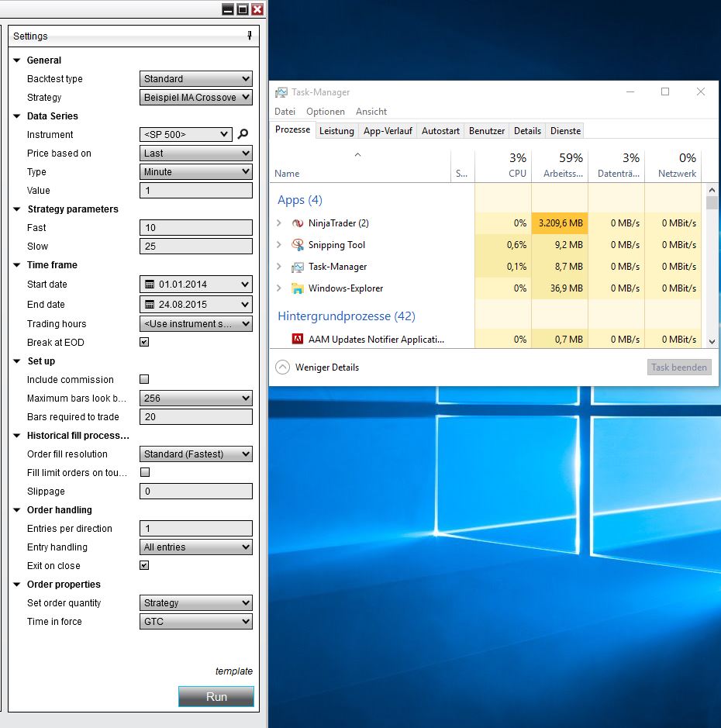The width and height of the screenshot is (721, 728).
Task: Switch to the App-Verlauf tab
Action: [x=388, y=131]
